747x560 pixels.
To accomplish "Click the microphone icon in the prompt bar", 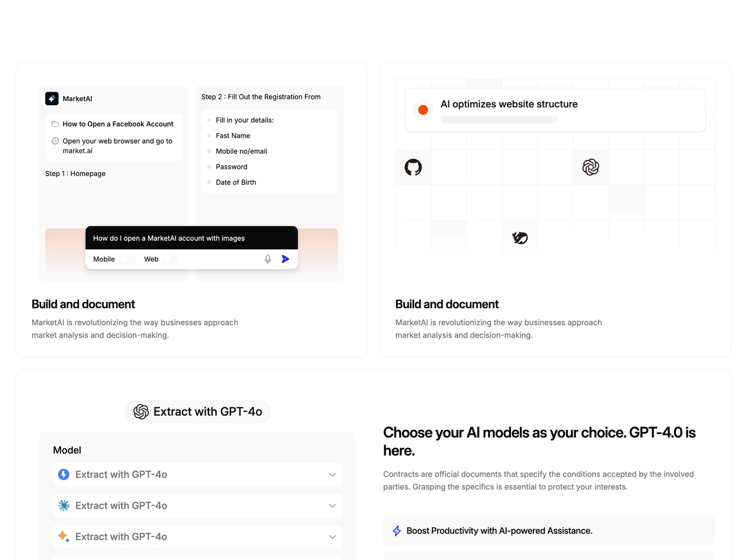I will click(x=268, y=259).
